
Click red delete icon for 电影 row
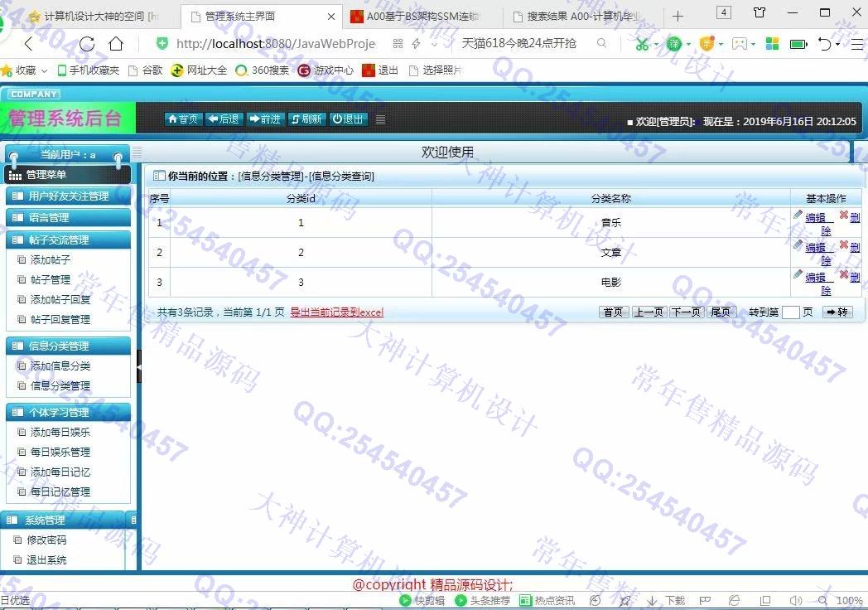[x=844, y=274]
